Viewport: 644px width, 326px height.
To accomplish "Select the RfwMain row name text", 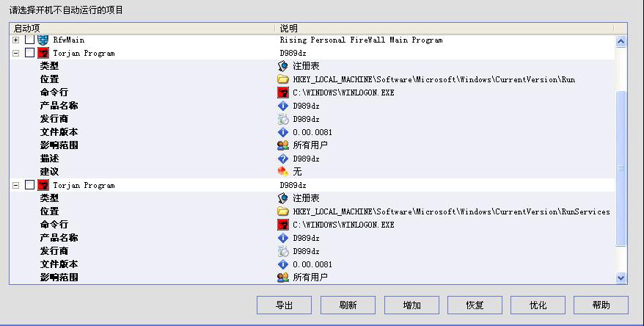I will [69, 40].
